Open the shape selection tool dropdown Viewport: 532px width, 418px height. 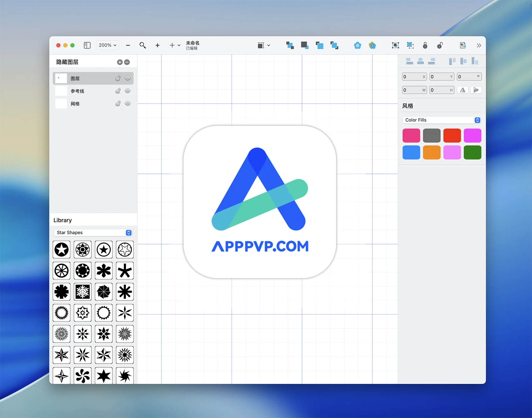264,45
